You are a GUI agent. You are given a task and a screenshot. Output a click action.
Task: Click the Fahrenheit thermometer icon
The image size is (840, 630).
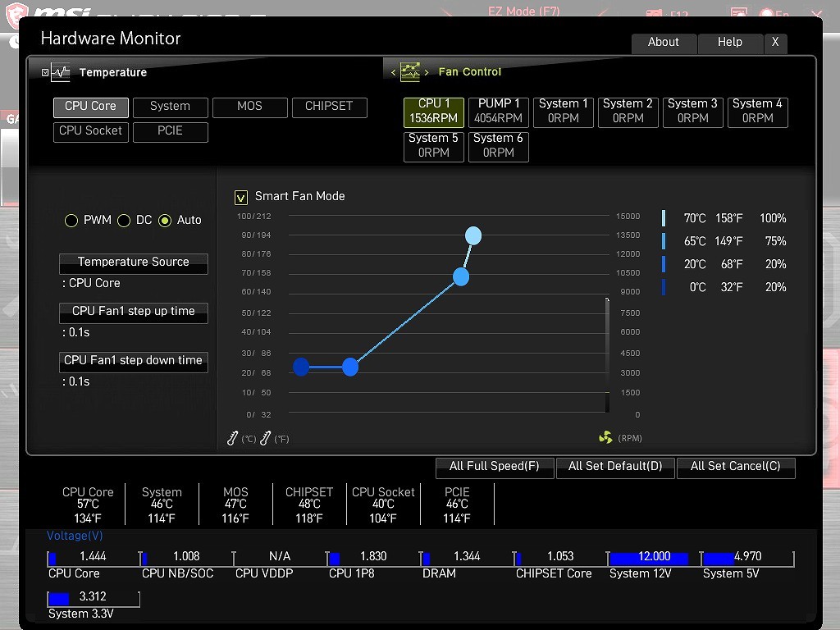click(x=265, y=439)
